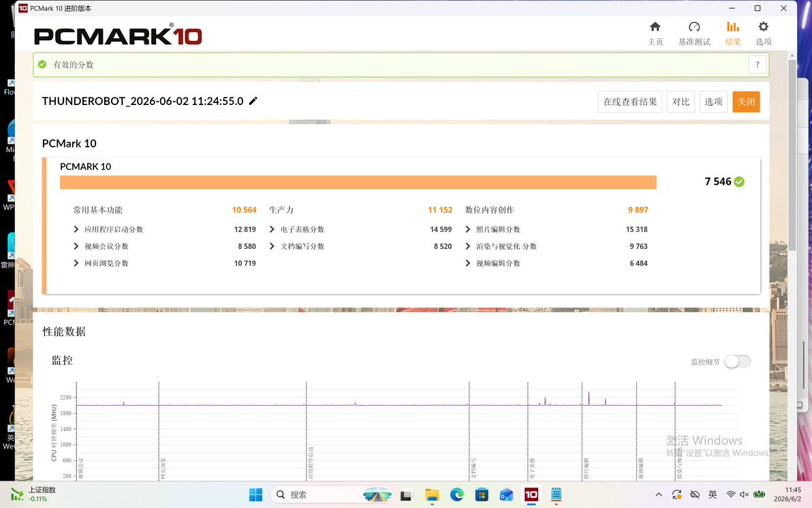Click the 9 763 rendering score value
This screenshot has height=508, width=812.
click(x=638, y=246)
